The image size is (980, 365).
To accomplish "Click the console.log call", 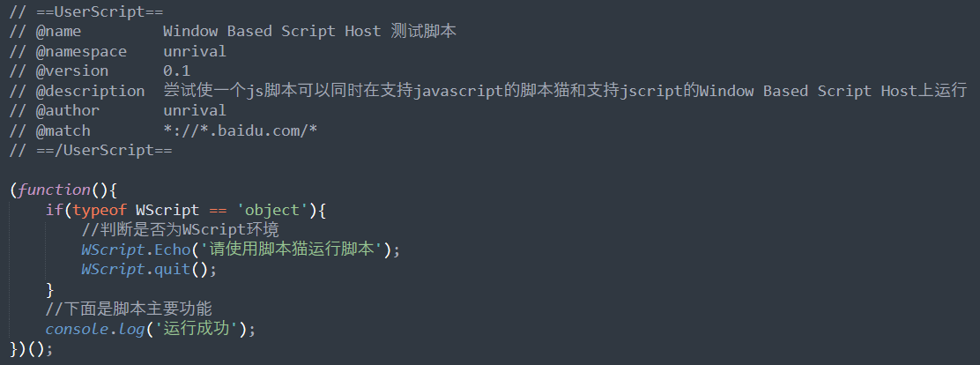I will pos(95,329).
